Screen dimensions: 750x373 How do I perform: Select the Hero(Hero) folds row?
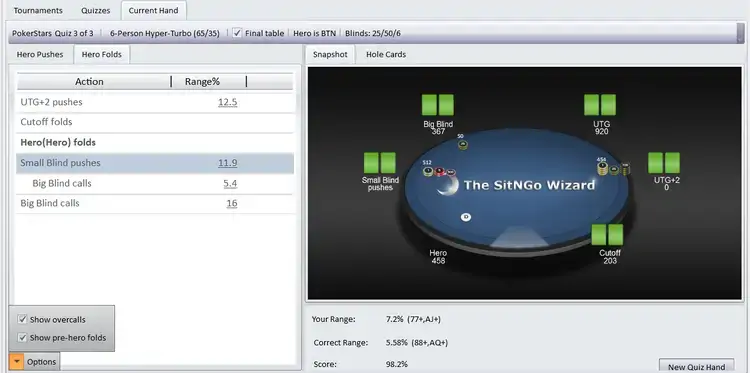coord(155,143)
